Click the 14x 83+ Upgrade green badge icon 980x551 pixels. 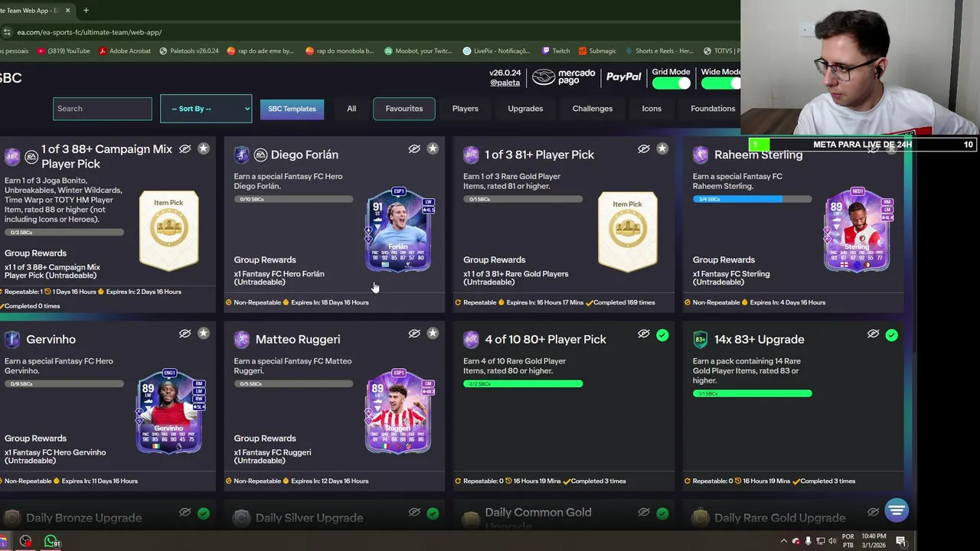[700, 339]
